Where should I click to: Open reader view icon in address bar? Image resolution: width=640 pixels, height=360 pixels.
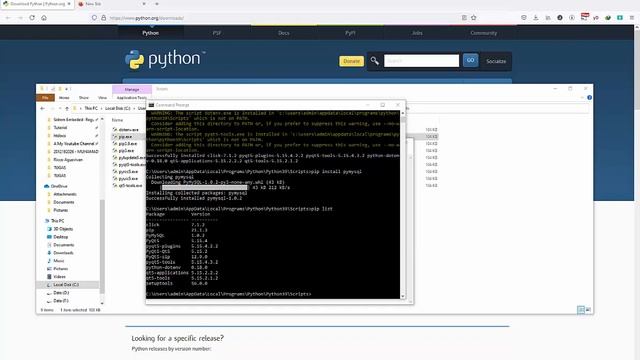464,18
